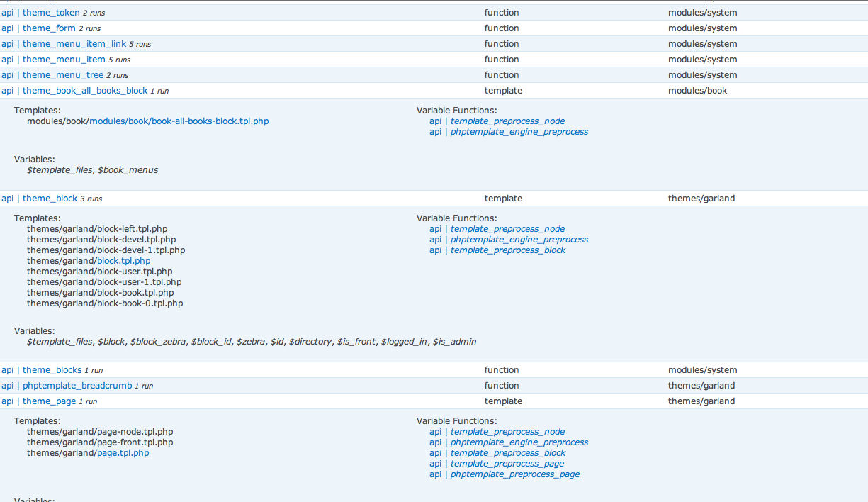This screenshot has width=868, height=502.
Task: Click the template_preprocess_page function link
Action: click(x=507, y=464)
